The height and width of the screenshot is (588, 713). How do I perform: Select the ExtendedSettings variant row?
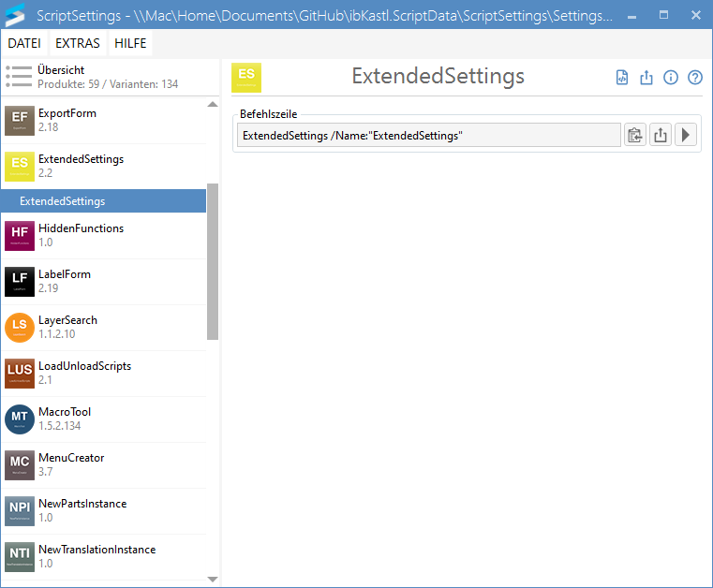(x=103, y=201)
